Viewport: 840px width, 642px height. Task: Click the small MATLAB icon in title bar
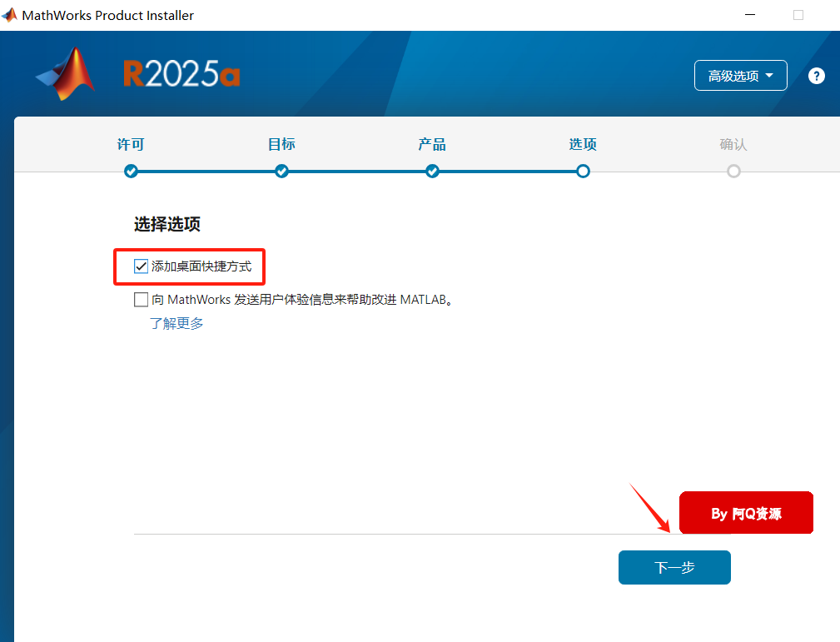tap(10, 15)
